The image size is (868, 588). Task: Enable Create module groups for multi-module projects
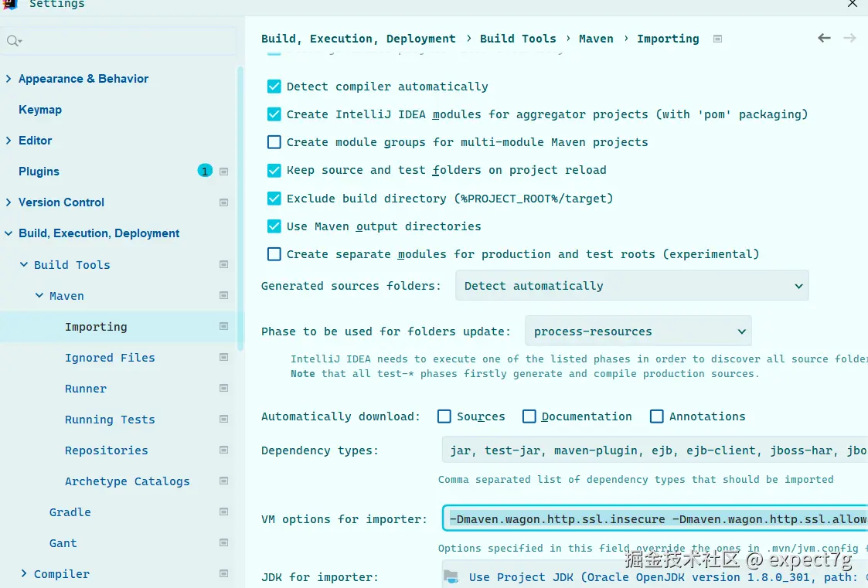(x=274, y=142)
